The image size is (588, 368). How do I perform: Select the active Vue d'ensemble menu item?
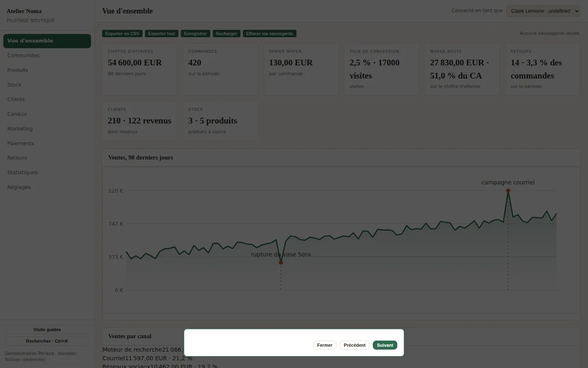click(x=47, y=41)
